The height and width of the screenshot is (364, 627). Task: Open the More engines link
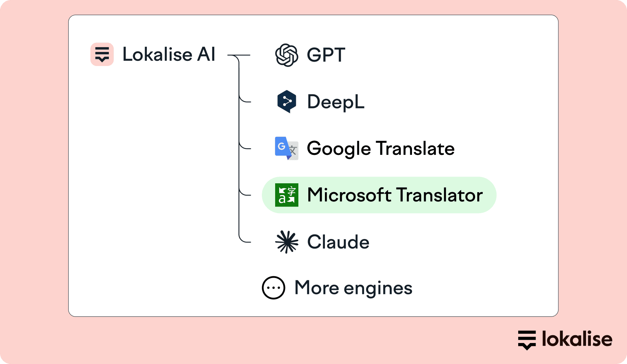click(x=353, y=288)
